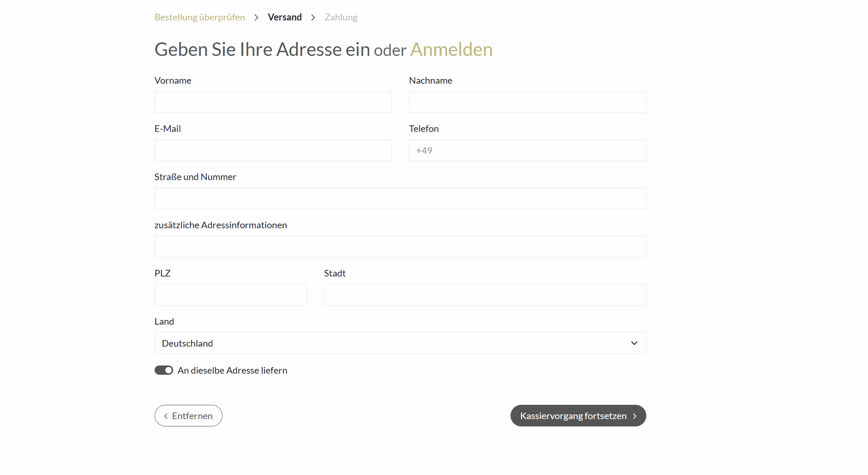Image resolution: width=868 pixels, height=475 pixels.
Task: Select the E-Mail input box
Action: (x=273, y=150)
